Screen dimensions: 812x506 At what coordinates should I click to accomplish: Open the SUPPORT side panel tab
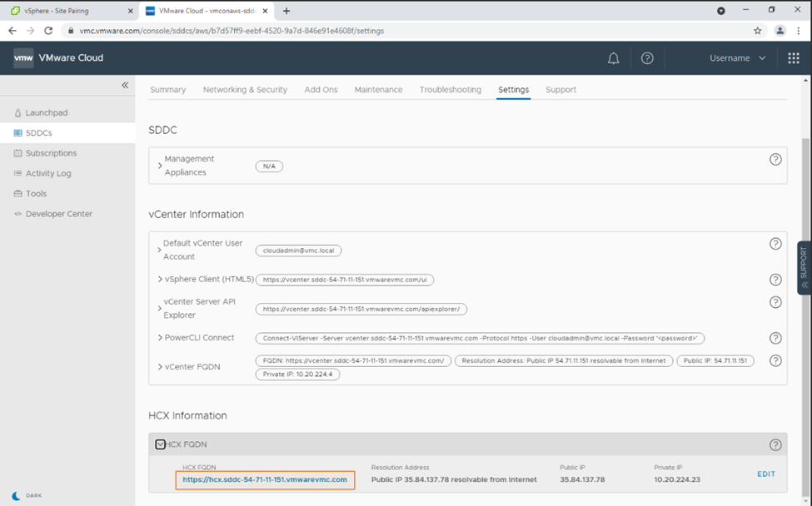coord(804,267)
